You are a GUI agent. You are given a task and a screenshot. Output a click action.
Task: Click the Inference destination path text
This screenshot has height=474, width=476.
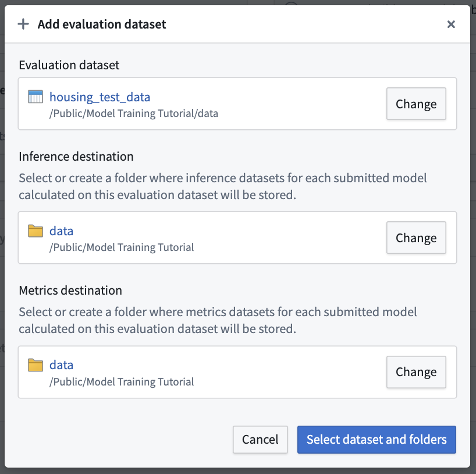point(122,247)
